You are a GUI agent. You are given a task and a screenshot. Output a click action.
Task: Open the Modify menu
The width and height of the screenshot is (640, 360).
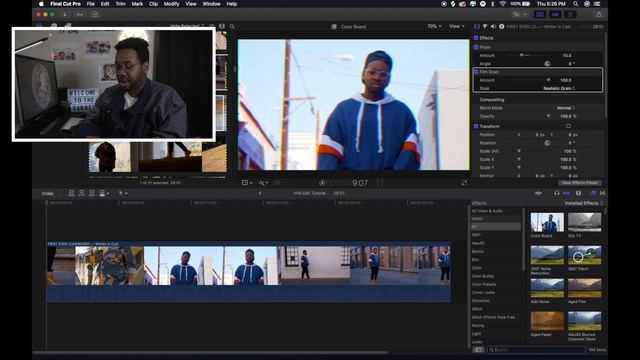point(171,4)
